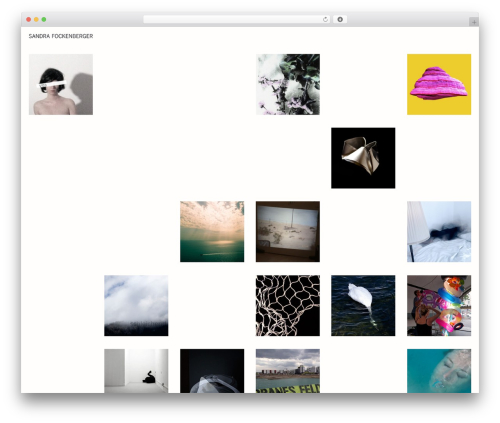Open the white net on black thumbnail
Screen dimensions: 500x423
(288, 306)
